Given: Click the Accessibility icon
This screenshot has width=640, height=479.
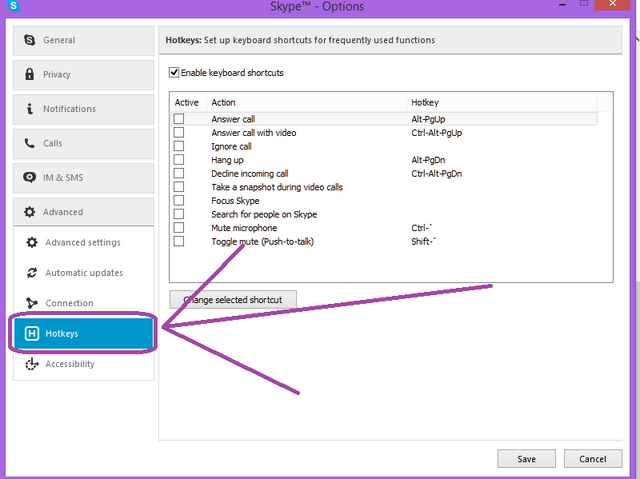Looking at the screenshot, I should click(x=32, y=364).
